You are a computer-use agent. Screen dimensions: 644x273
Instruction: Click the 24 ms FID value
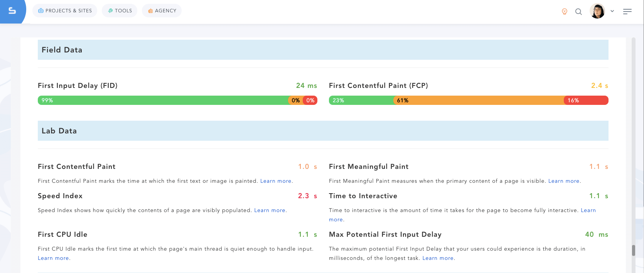(307, 86)
